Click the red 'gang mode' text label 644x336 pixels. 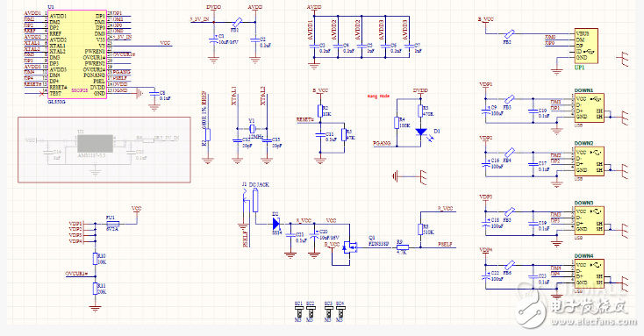pyautogui.click(x=378, y=97)
